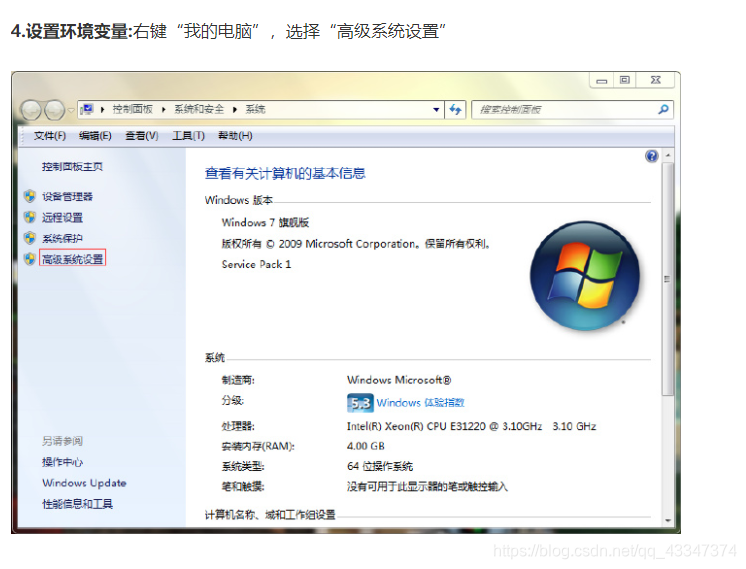
Task: Expand arrow before 控制面板 breadcrumb
Action: point(102,110)
